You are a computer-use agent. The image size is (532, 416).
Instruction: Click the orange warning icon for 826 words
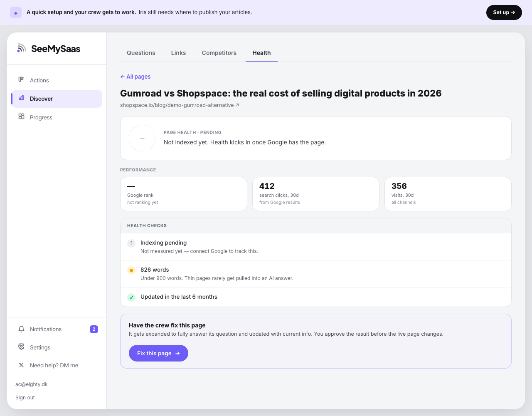point(131,270)
